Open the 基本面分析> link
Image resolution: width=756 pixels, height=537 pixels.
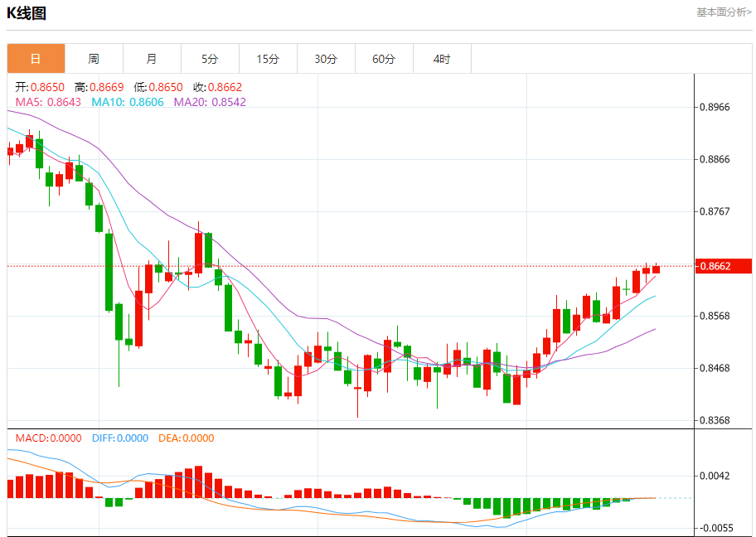[724, 12]
